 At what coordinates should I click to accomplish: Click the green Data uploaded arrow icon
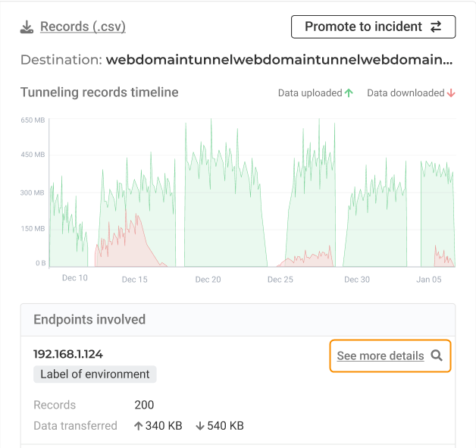click(x=349, y=93)
